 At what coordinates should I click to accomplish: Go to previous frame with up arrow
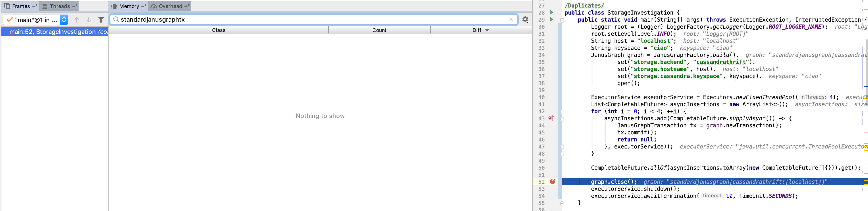pos(76,20)
